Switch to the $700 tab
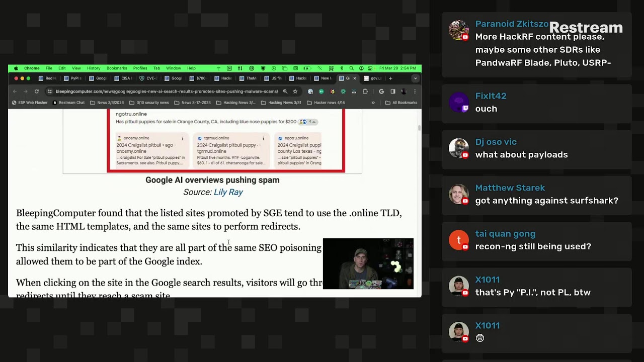This screenshot has width=644, height=362. coord(198,78)
